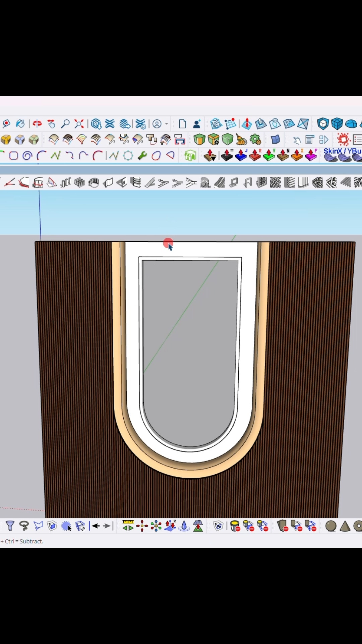Select the blue Joint Push Pull J
The height and width of the screenshot is (644, 362).
(x=241, y=155)
